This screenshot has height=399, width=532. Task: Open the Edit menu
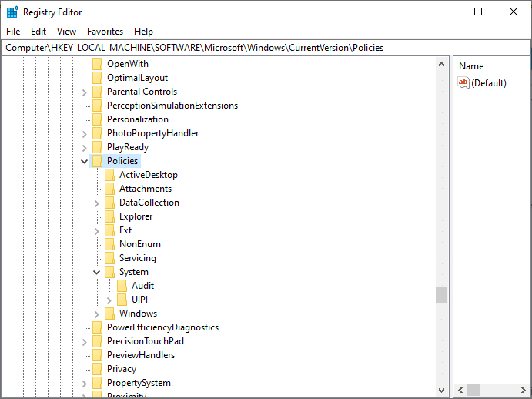click(x=38, y=32)
